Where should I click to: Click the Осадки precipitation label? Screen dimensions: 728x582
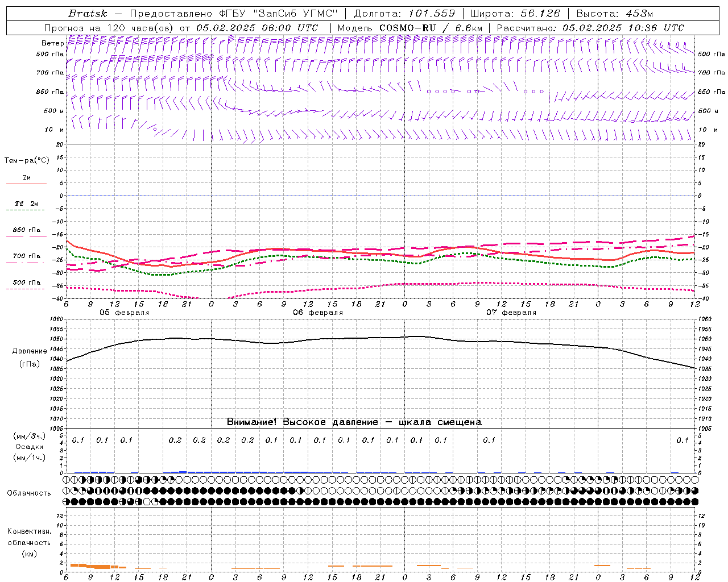coord(30,447)
